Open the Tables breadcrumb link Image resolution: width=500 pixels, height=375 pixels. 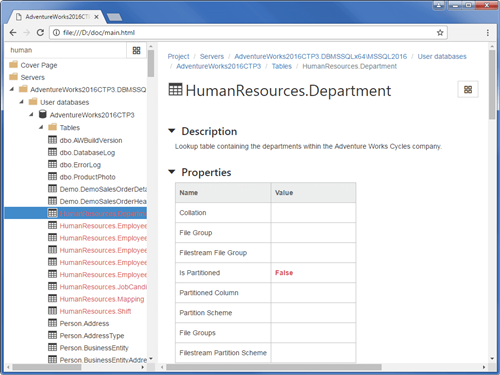[282, 66]
